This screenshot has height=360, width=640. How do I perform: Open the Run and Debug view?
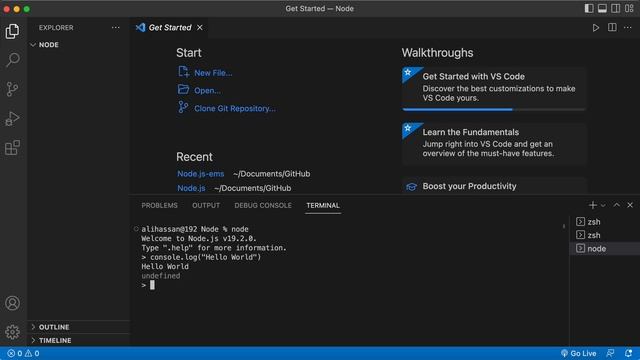click(12, 118)
